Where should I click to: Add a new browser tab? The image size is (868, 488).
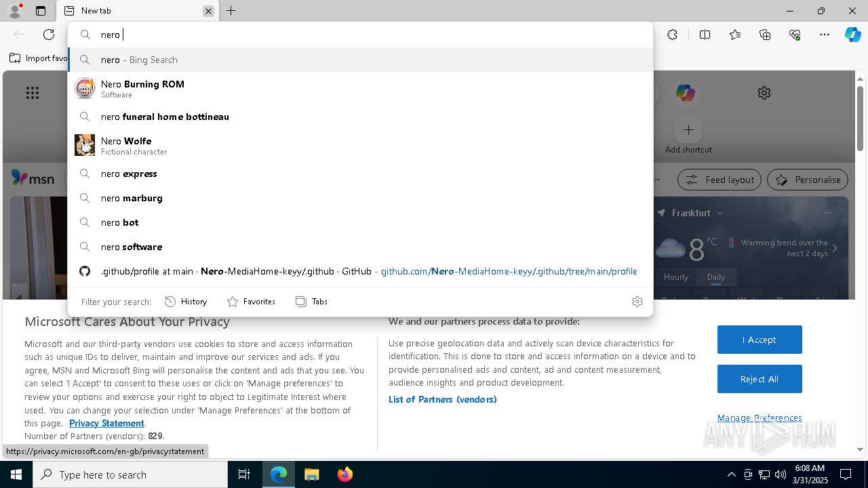[231, 11]
